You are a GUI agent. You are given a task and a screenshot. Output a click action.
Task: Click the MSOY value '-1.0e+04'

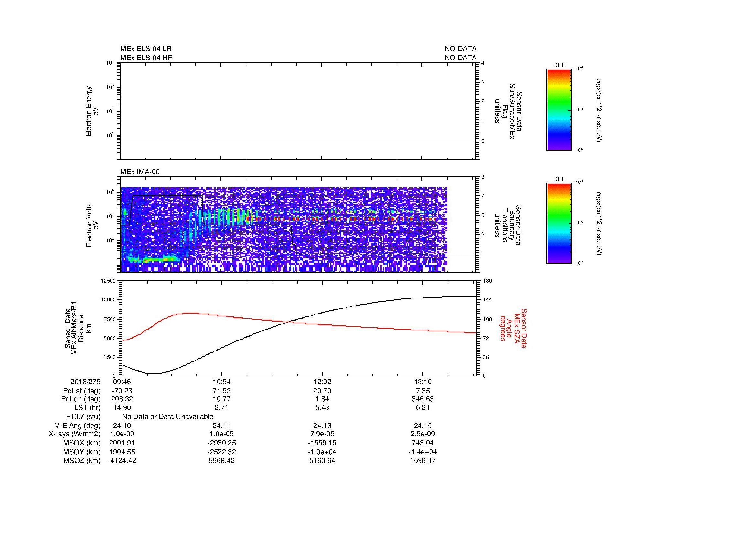point(322,452)
